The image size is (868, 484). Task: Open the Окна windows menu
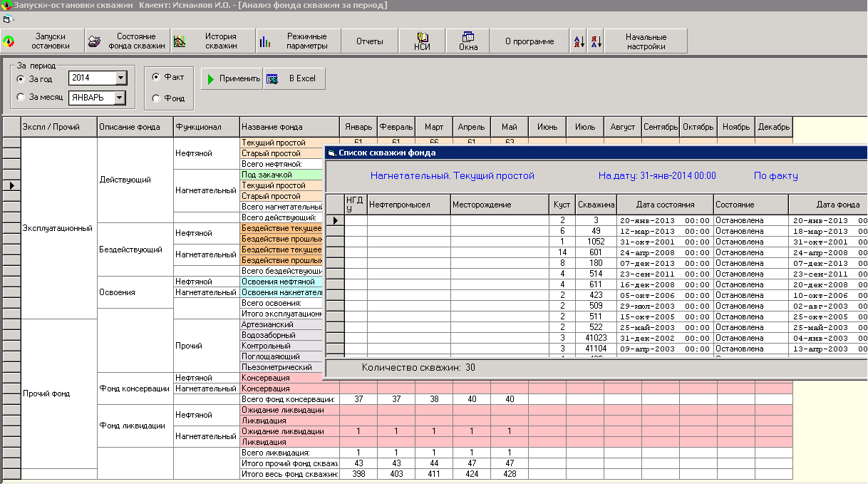coord(468,41)
